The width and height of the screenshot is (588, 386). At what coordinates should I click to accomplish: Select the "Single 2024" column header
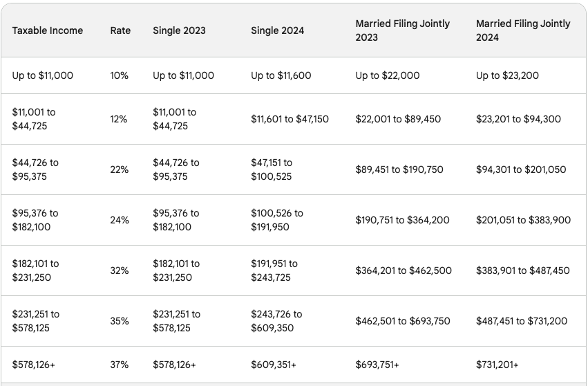[x=277, y=30]
